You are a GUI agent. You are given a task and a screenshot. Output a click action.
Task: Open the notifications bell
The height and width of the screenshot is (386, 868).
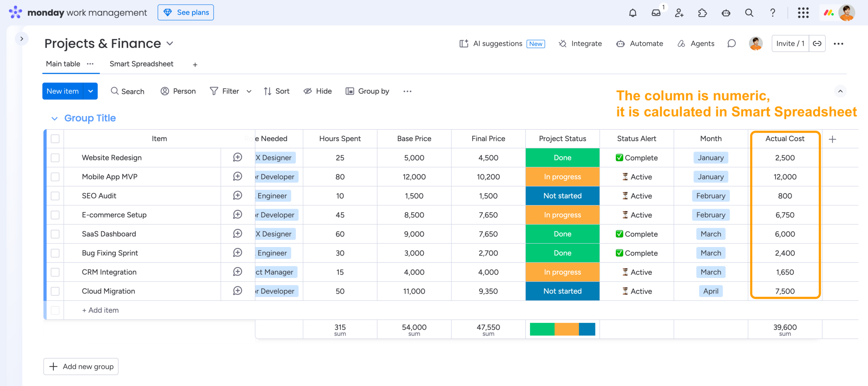(633, 13)
